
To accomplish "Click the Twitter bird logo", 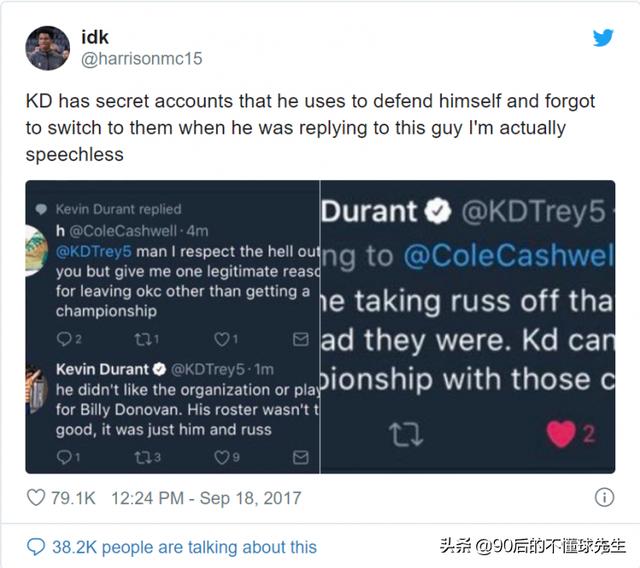I will point(603,38).
